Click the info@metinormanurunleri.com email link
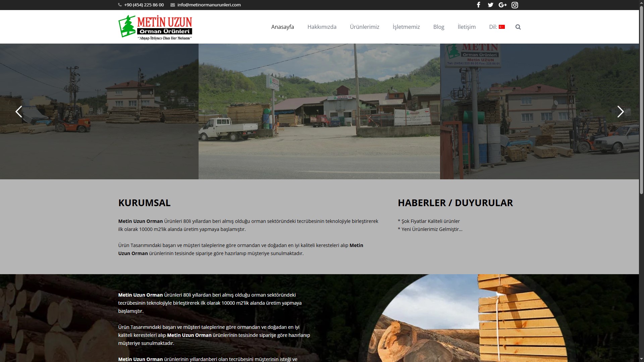644x362 pixels. [209, 5]
